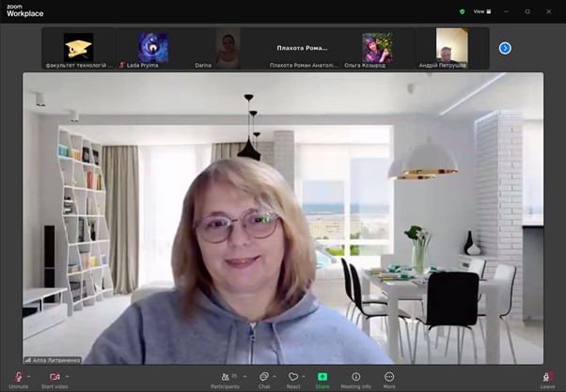The image size is (566, 392).
Task: Open the React emoji menu
Action: (293, 377)
